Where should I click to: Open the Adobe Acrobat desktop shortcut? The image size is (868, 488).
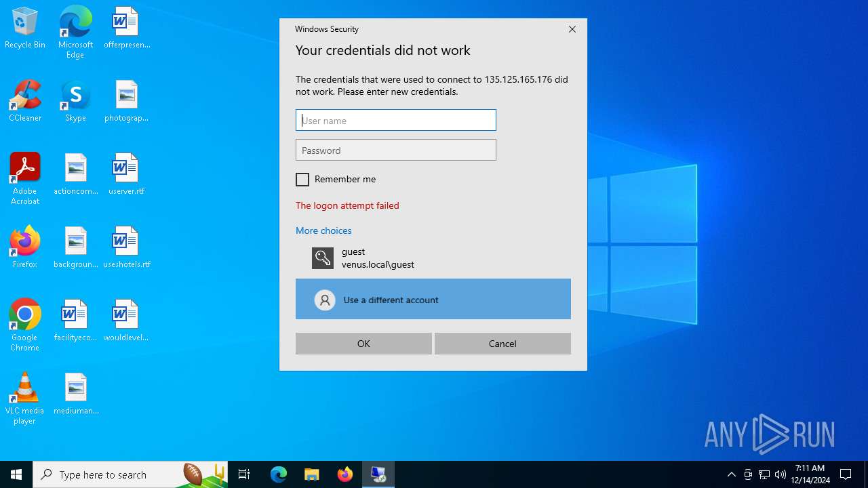25,179
